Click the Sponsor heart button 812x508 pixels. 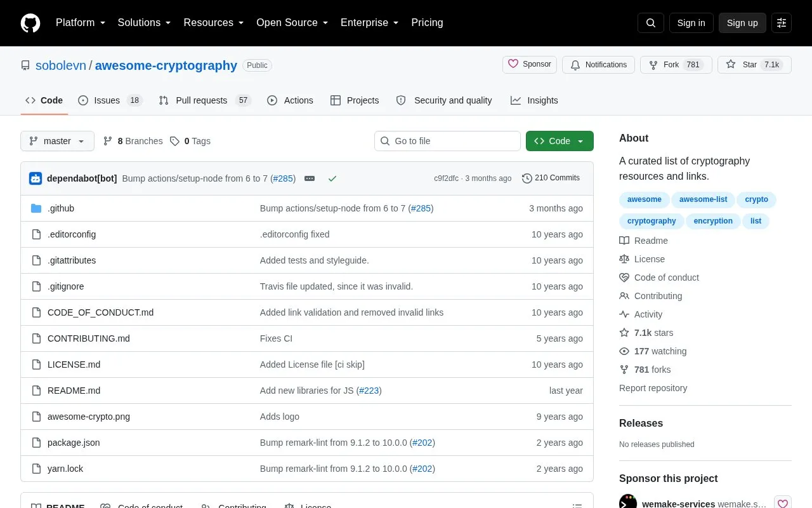[530, 65]
